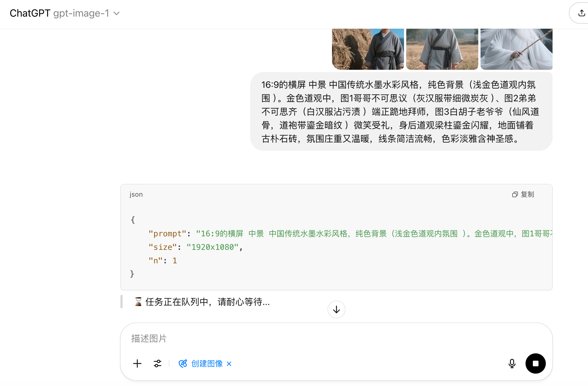The image size is (588, 386).
Task: Click the "size": "1920x1080" line
Action: pyautogui.click(x=196, y=247)
